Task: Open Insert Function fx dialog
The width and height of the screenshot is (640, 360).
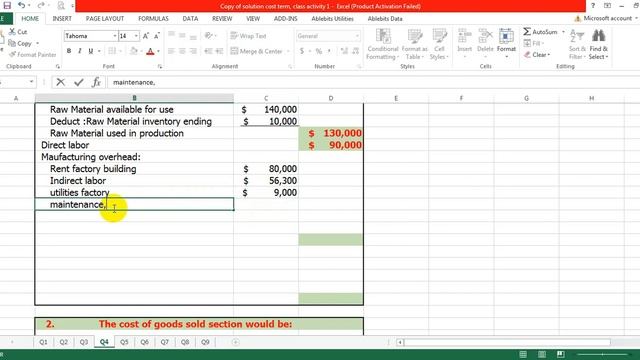Action: pos(96,82)
